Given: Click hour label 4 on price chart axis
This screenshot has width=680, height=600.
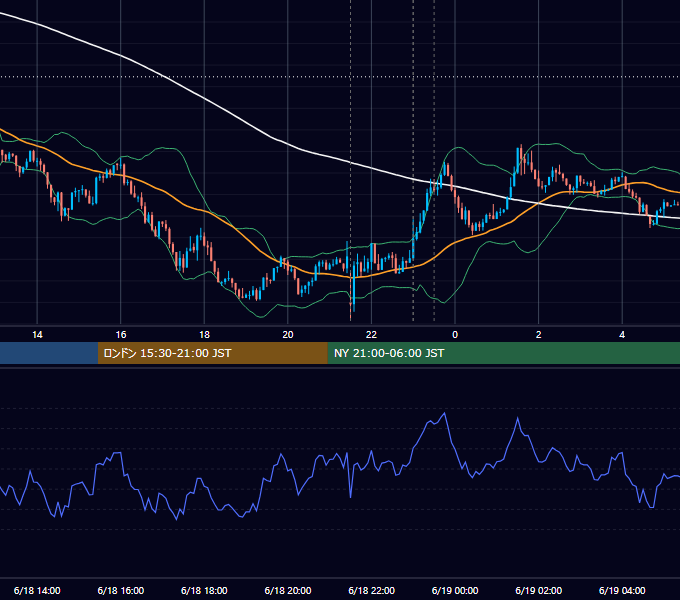Looking at the screenshot, I should click(622, 335).
